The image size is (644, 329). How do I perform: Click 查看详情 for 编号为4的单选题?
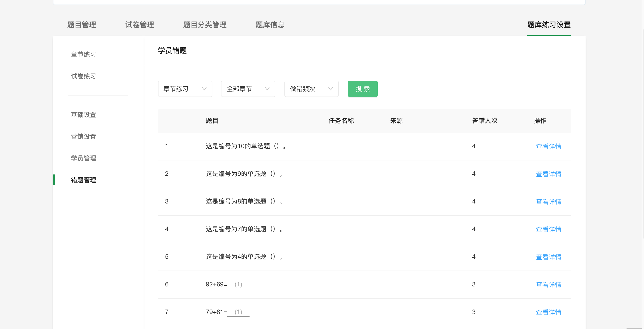(548, 257)
